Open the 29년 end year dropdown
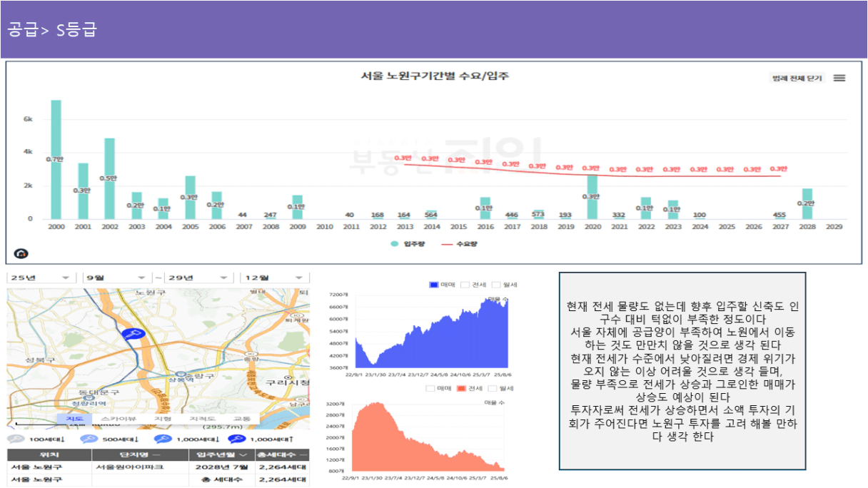 [x=200, y=277]
